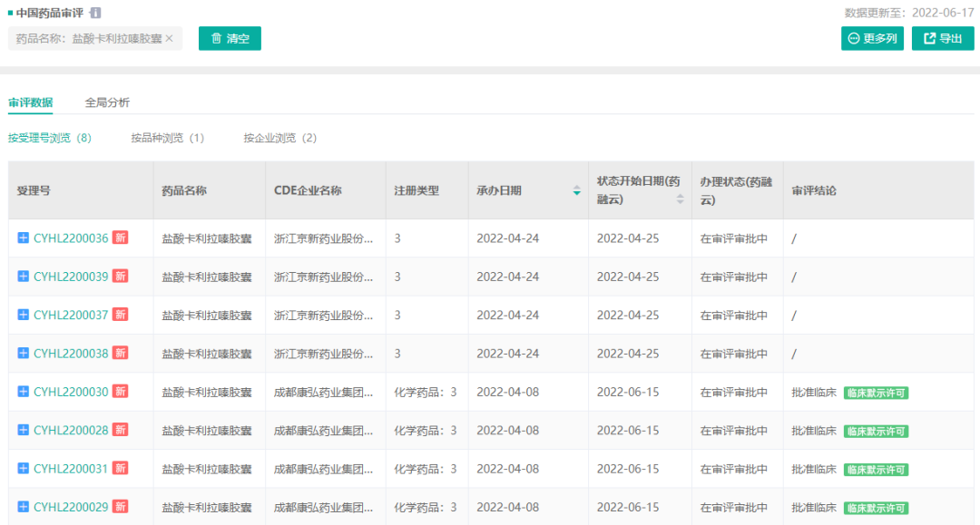The image size is (980, 525).
Task: Select 按企业浏览 (2) view
Action: coord(279,138)
